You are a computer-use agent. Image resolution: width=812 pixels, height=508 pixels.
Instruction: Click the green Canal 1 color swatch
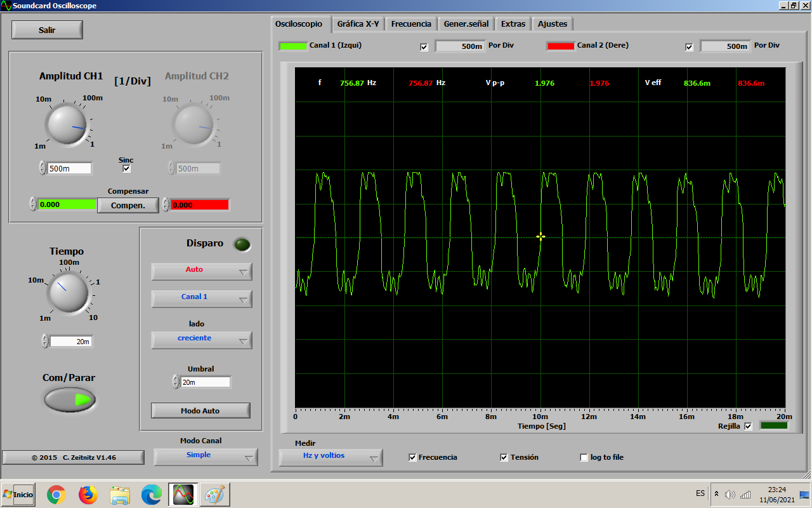[293, 46]
